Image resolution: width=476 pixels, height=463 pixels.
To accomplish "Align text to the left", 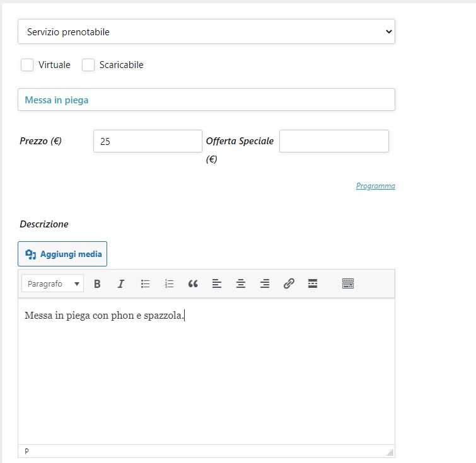I will 217,284.
